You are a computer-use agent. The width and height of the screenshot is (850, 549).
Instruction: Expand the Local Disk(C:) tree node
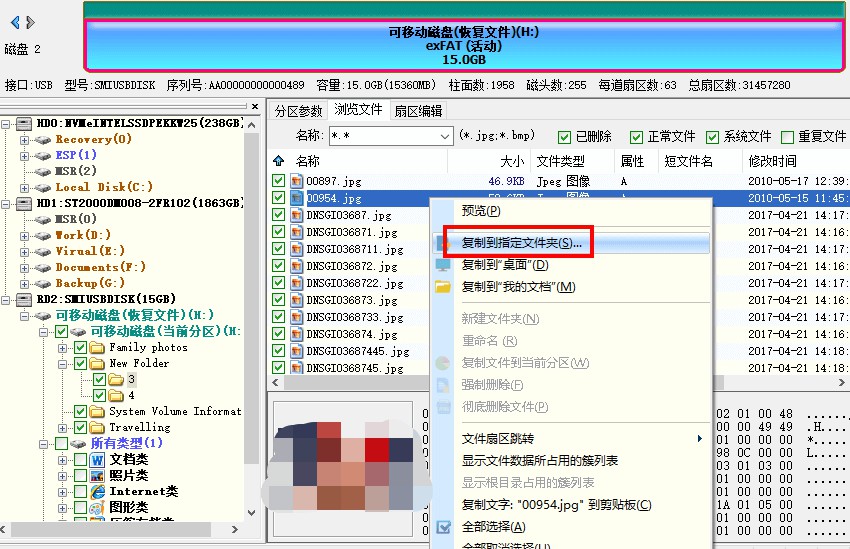tap(24, 187)
